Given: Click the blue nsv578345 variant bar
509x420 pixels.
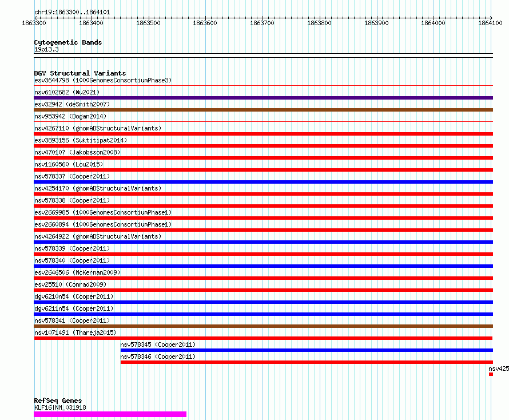Looking at the screenshot, I should click(x=307, y=350).
